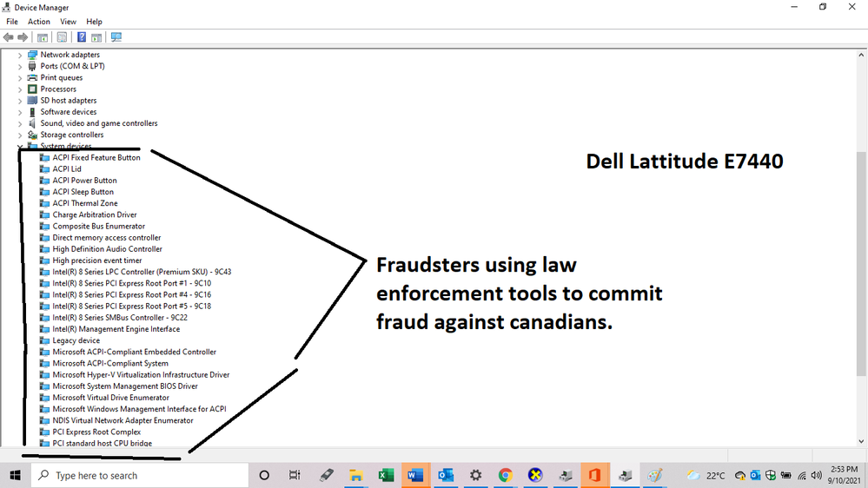Click the Back arrow in toolbar

click(9, 37)
